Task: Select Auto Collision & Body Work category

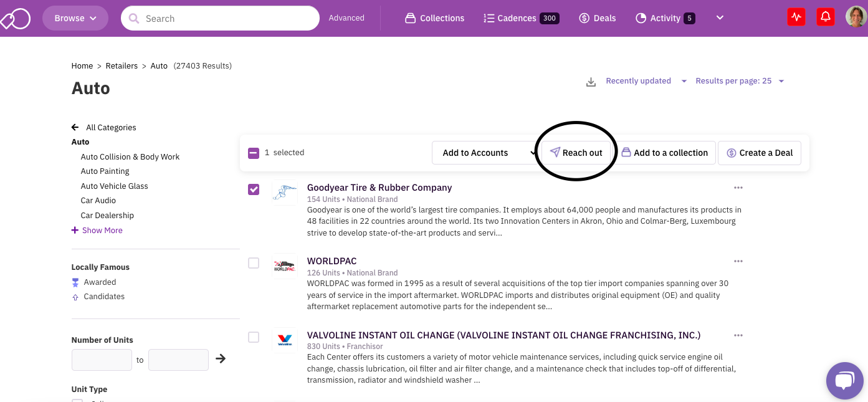Action: (x=130, y=156)
